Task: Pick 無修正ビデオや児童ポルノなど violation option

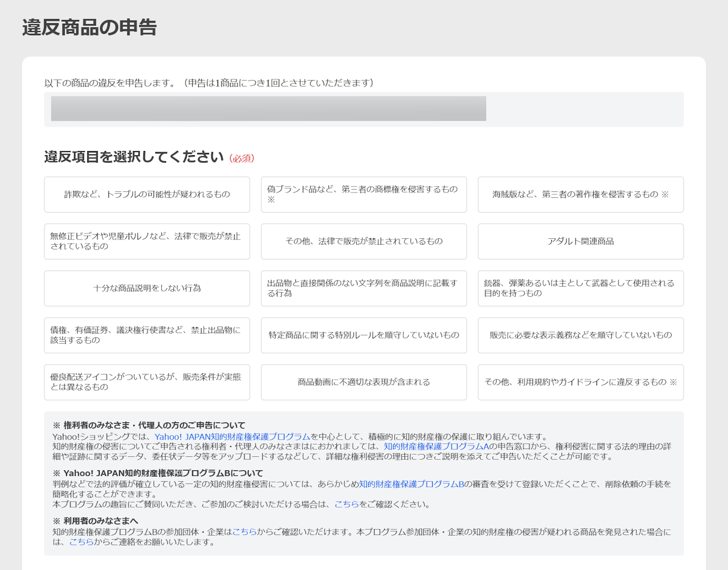Action: [x=147, y=241]
